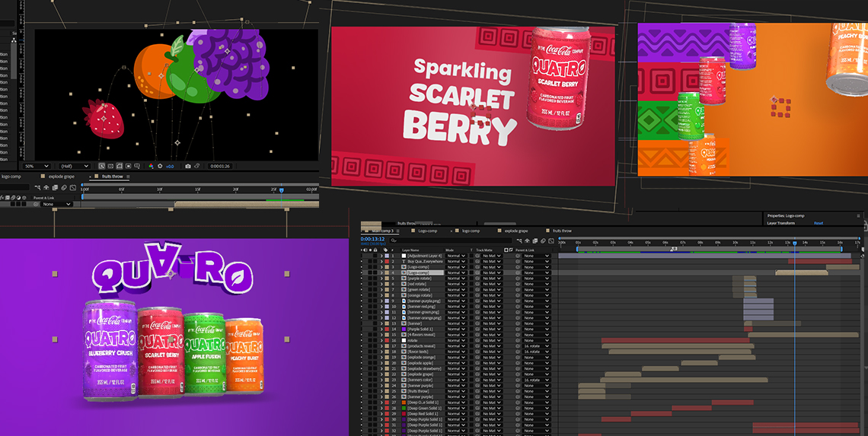This screenshot has height=436, width=868.
Task: Click the layer search field in main timeline
Action: click(457, 240)
